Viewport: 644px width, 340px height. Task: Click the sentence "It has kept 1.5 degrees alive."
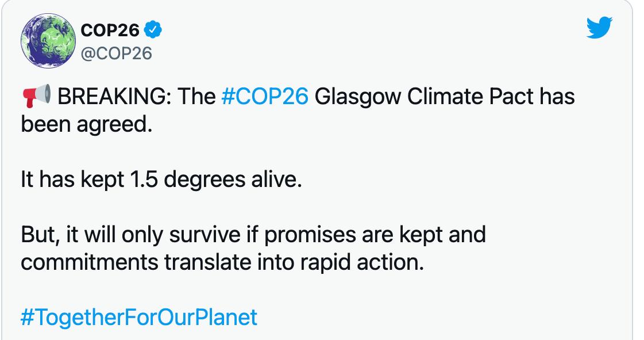160,179
